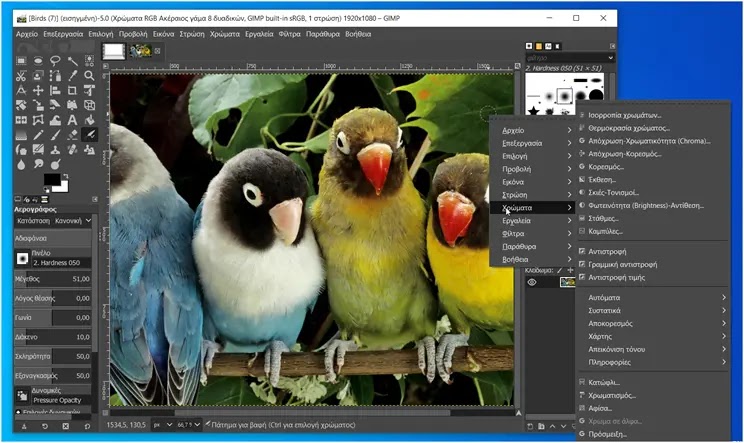Screen dimensions: 744x443
Task: Select the Eraser tool
Action: (72, 135)
